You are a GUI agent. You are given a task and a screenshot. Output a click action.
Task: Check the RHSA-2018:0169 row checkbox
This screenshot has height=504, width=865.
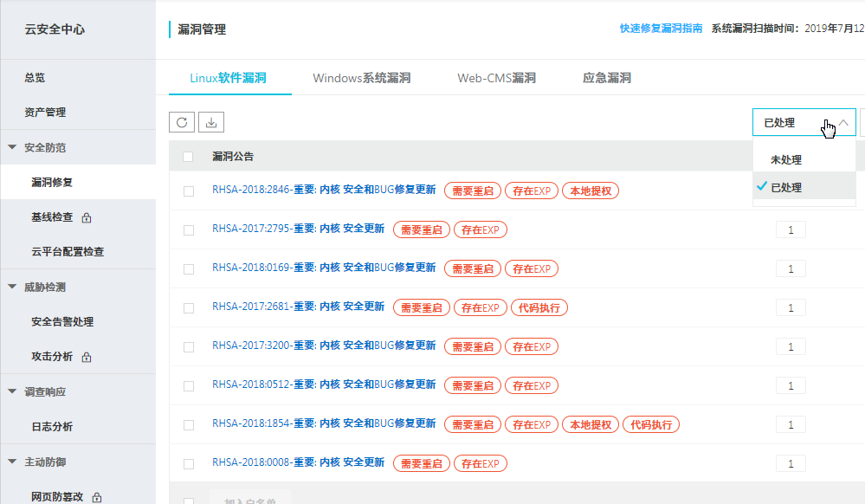click(189, 268)
